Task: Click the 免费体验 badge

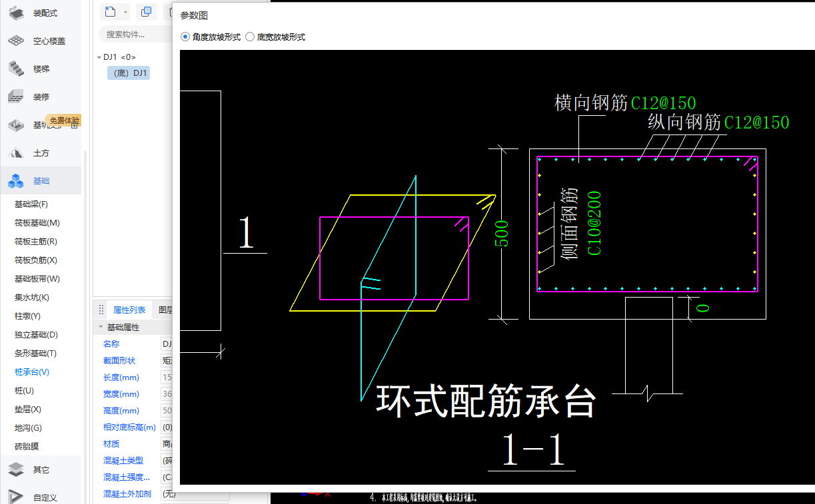Action: [64, 121]
